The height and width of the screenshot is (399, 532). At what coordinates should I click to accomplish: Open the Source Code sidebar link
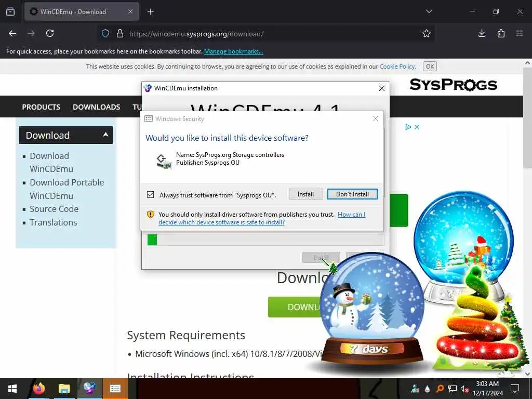click(54, 209)
